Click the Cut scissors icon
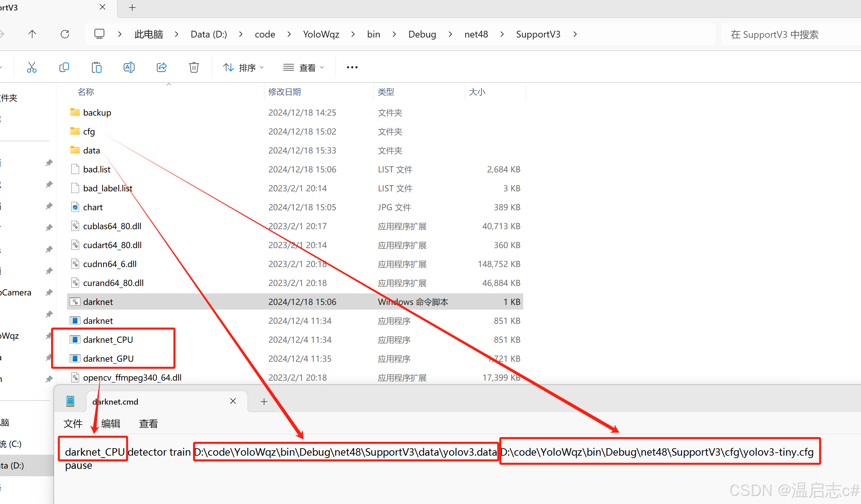The width and height of the screenshot is (861, 504). tap(32, 67)
